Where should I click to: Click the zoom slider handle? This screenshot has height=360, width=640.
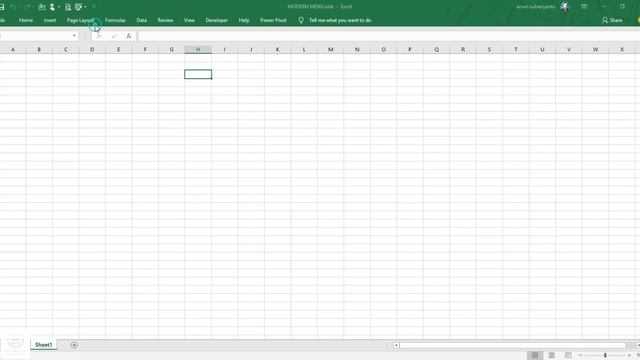[x=605, y=356]
